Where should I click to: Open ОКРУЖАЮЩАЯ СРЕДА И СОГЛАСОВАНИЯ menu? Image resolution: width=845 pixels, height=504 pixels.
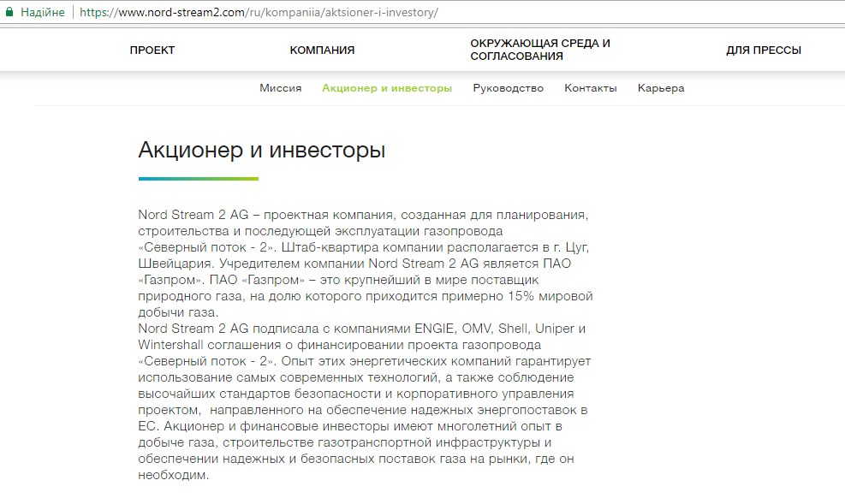coord(540,50)
